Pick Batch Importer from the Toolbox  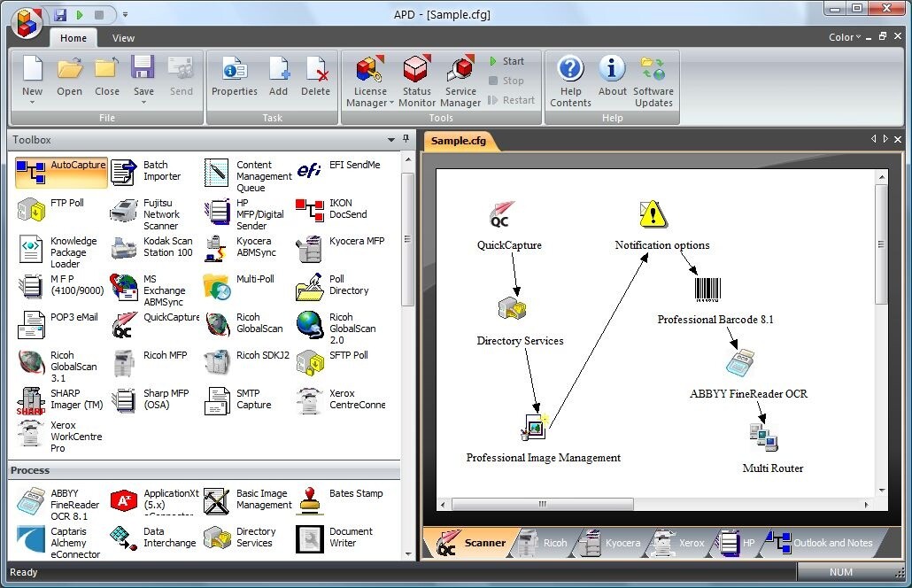tap(147, 172)
